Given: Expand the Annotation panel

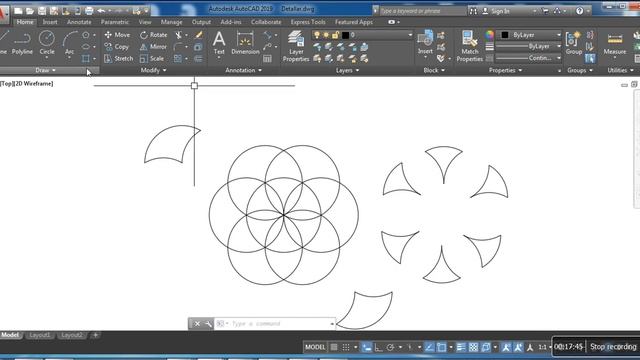Looking at the screenshot, I should [x=243, y=70].
